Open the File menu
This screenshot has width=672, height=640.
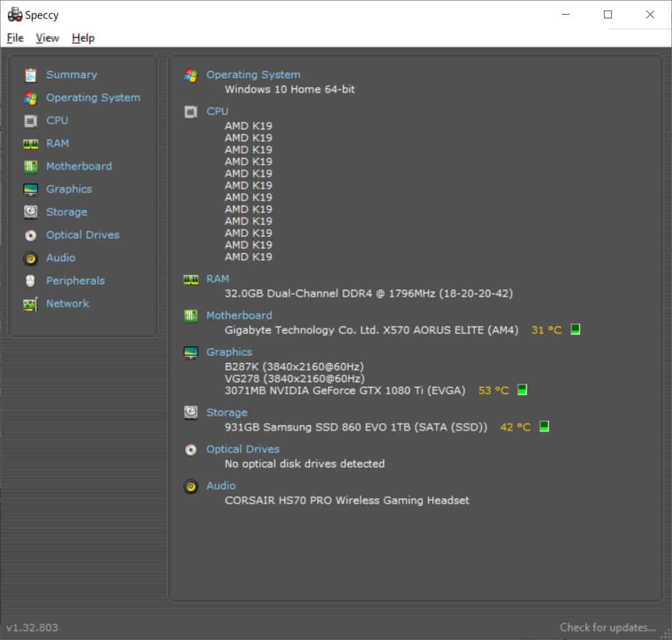pyautogui.click(x=15, y=38)
